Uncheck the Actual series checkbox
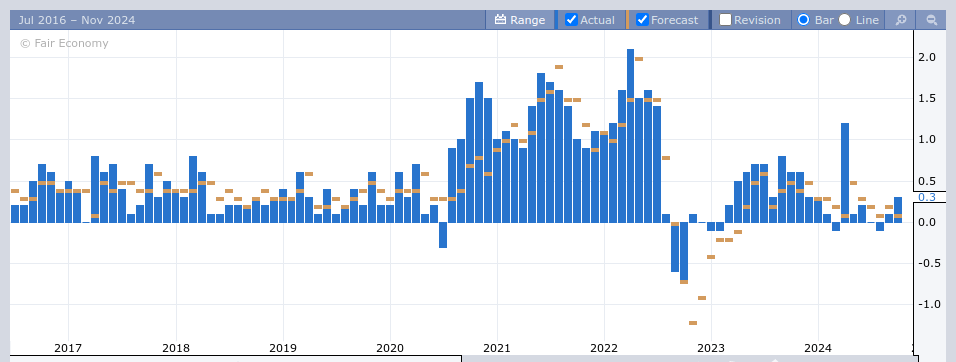The width and height of the screenshot is (956, 362). pyautogui.click(x=571, y=20)
